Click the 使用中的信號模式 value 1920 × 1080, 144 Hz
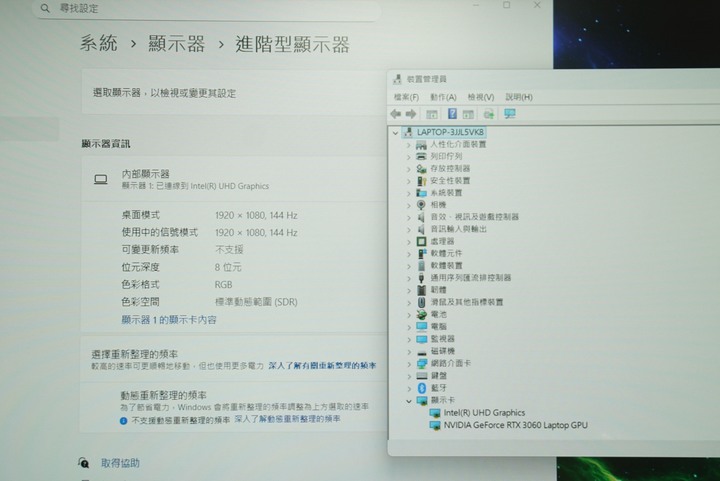The height and width of the screenshot is (481, 720). (256, 233)
